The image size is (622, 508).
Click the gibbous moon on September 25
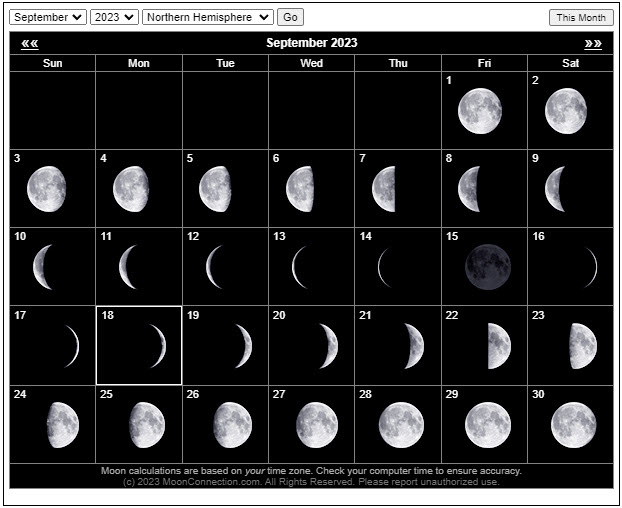coord(147,425)
